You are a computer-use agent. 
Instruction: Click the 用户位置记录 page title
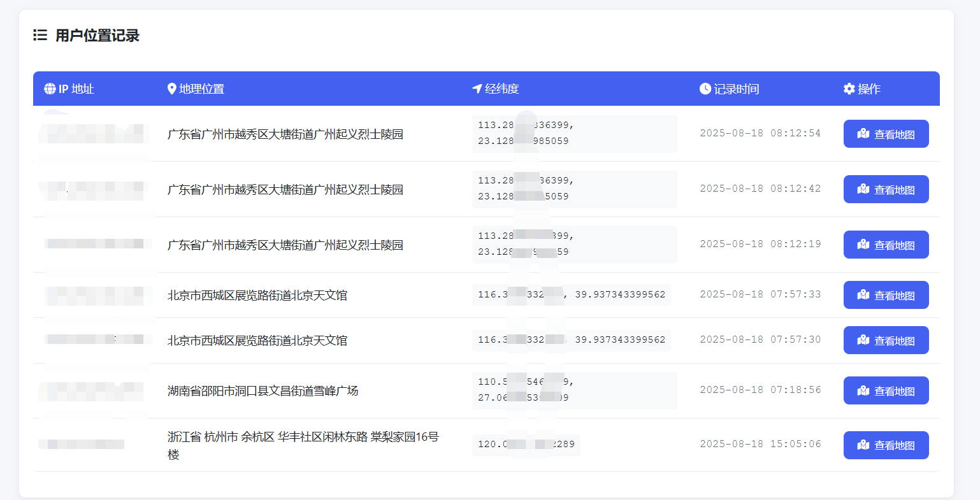pos(97,35)
